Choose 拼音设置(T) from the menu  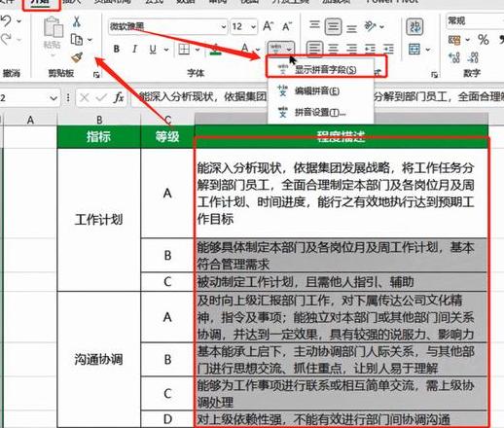coord(320,113)
